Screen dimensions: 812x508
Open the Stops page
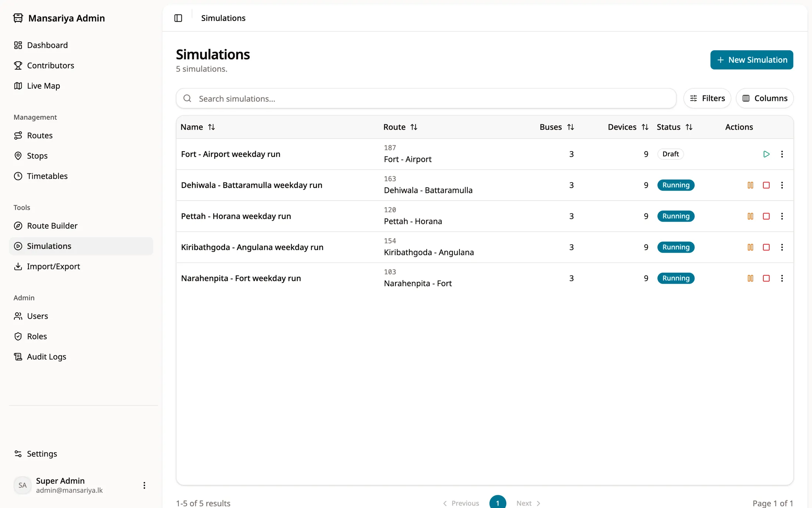[81, 156]
